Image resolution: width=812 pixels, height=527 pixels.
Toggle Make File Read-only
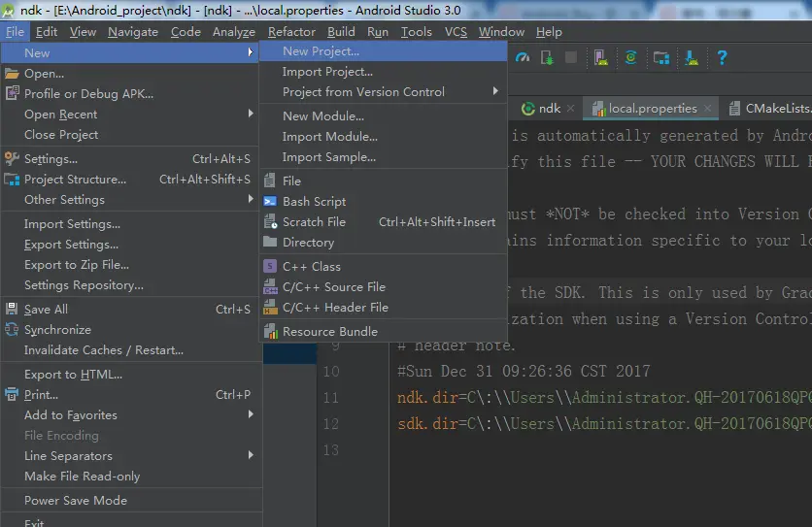[129, 477]
